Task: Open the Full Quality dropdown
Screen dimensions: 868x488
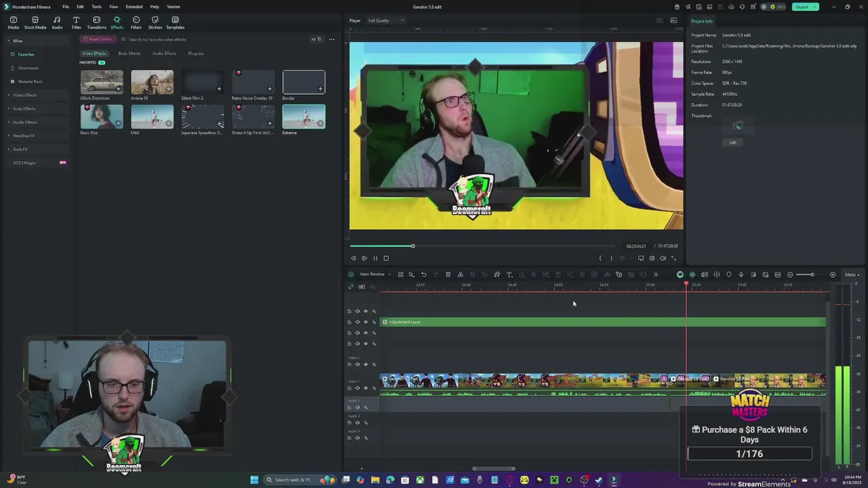Action: (x=386, y=20)
